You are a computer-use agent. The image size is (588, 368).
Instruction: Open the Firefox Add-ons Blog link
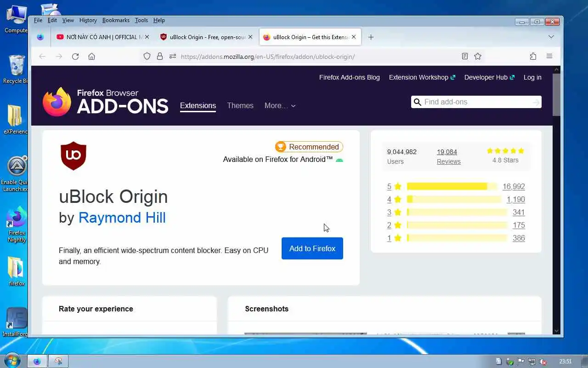[x=350, y=77]
